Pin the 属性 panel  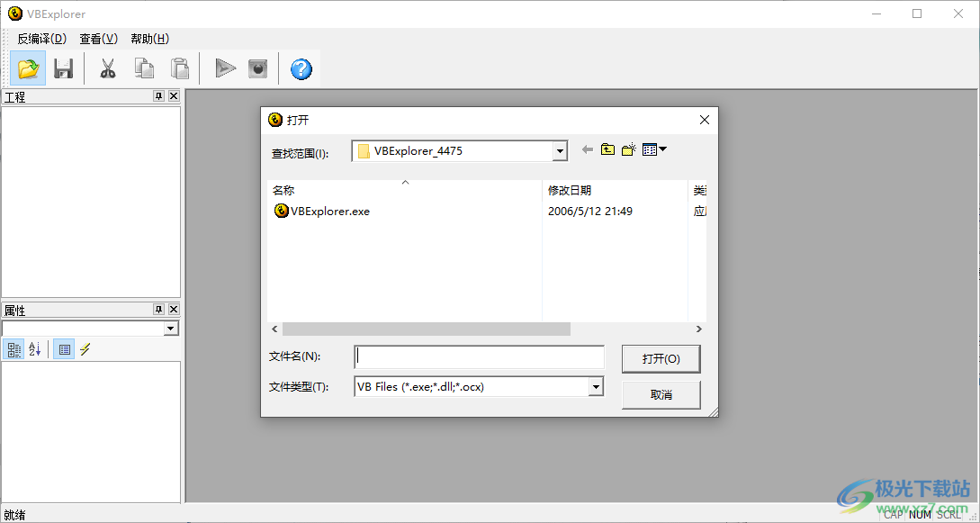tap(158, 310)
